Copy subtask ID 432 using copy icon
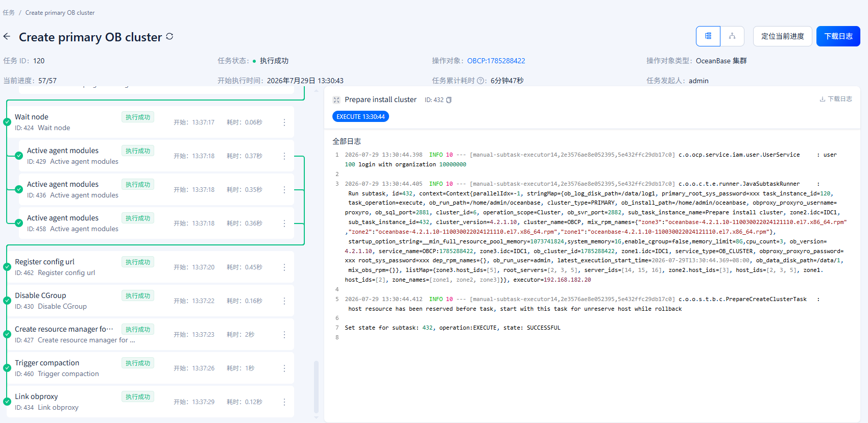Screen dimensions: 868x423 (x=449, y=100)
